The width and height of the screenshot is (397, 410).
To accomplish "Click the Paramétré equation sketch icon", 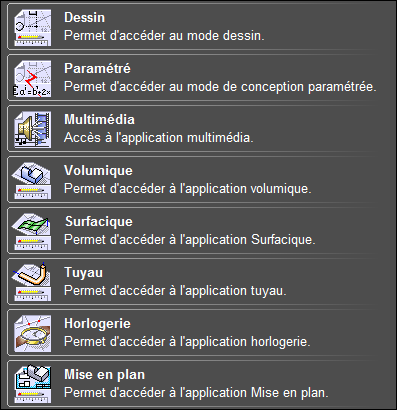I will 33,79.
